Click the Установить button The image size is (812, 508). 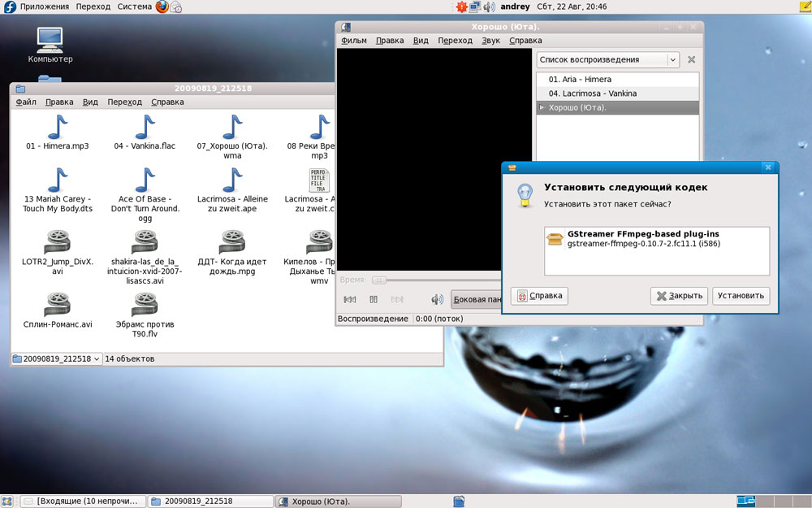tap(741, 296)
